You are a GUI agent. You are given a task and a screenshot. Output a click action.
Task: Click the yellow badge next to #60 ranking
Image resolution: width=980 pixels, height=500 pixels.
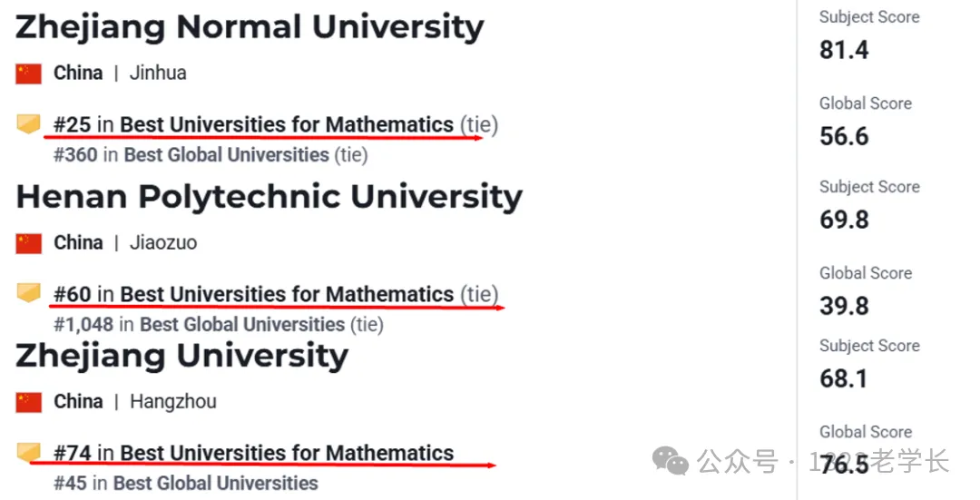tap(29, 294)
